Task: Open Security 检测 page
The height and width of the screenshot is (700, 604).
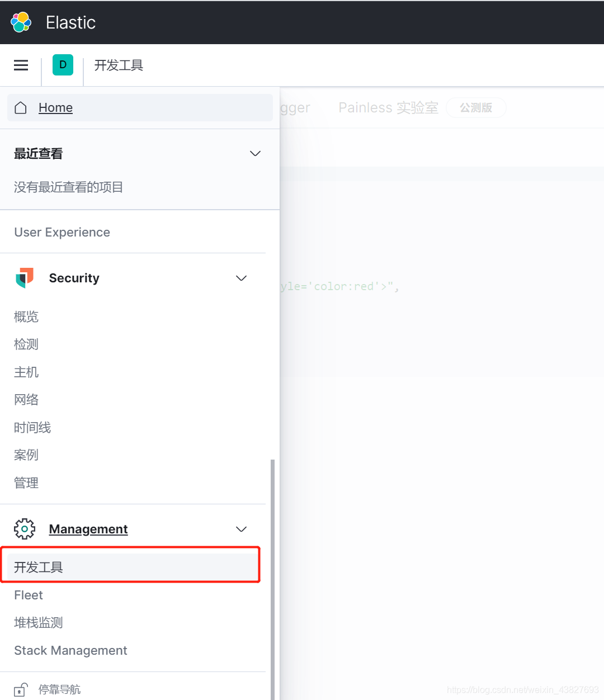Action: (26, 344)
